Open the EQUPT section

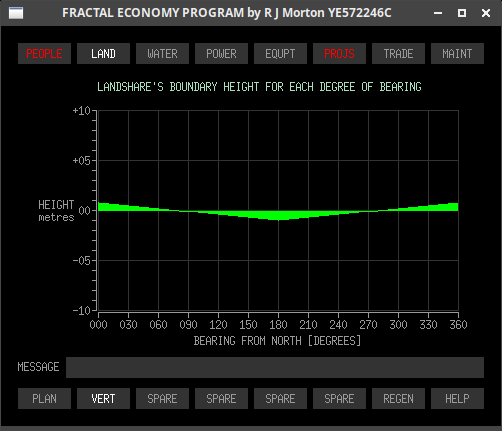click(280, 53)
